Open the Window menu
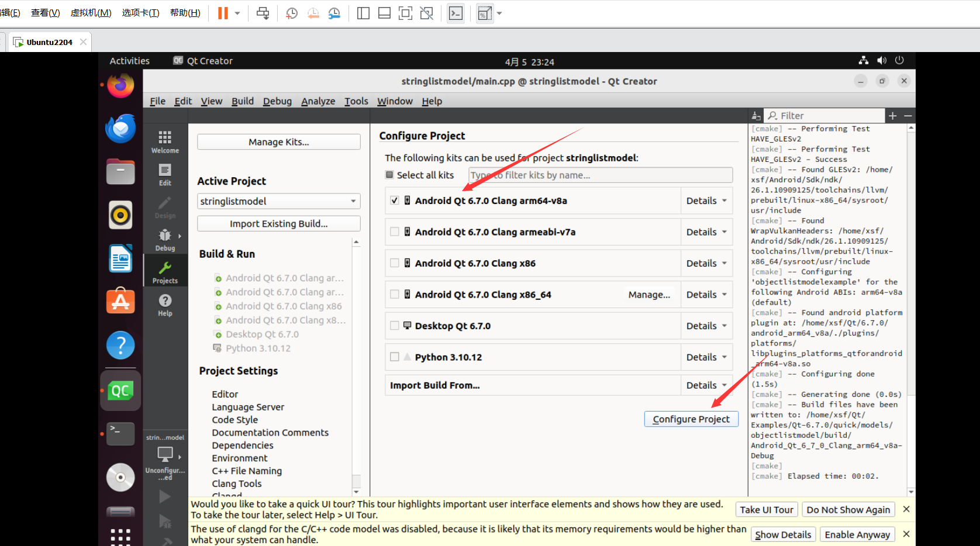Screen dimensions: 980x546 (x=395, y=101)
